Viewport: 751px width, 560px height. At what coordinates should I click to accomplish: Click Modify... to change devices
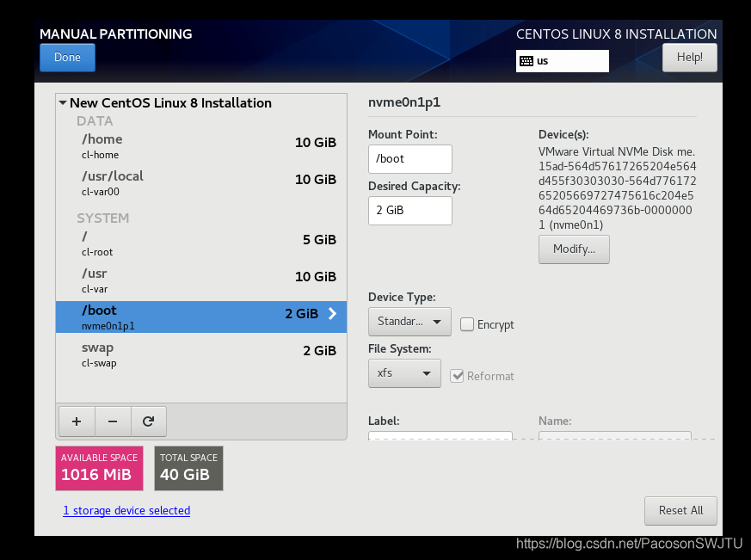(574, 249)
